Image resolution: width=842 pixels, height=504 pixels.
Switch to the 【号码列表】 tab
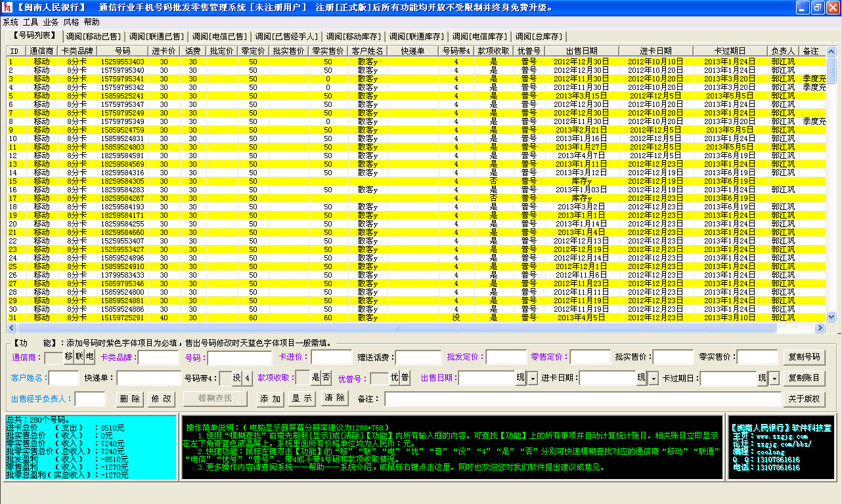[34, 35]
